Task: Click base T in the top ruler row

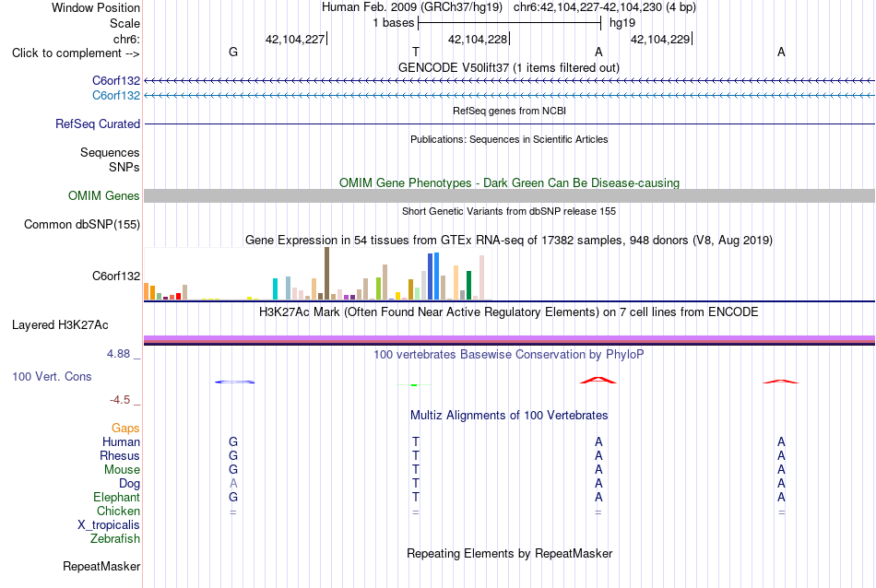Action: pos(416,52)
